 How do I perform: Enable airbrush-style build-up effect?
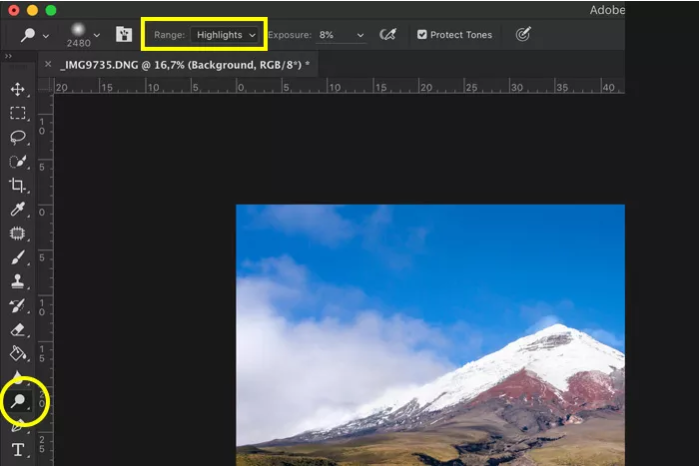click(388, 35)
